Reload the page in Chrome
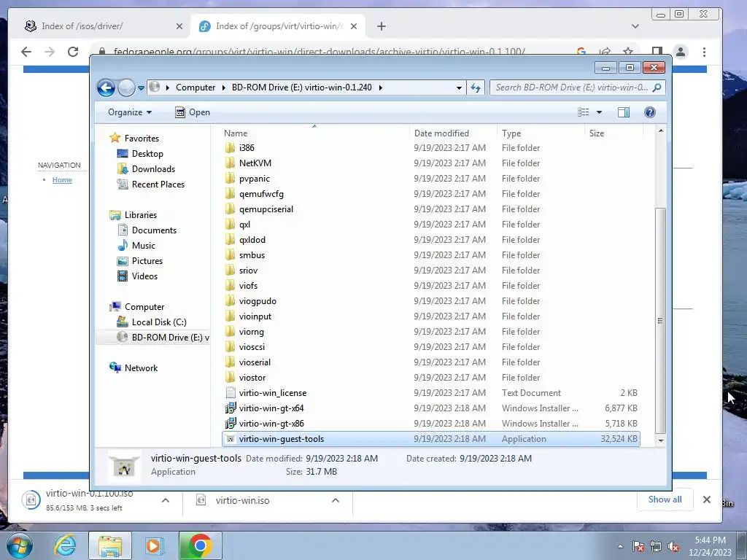Viewport: 747px width, 560px height. pyautogui.click(x=73, y=52)
